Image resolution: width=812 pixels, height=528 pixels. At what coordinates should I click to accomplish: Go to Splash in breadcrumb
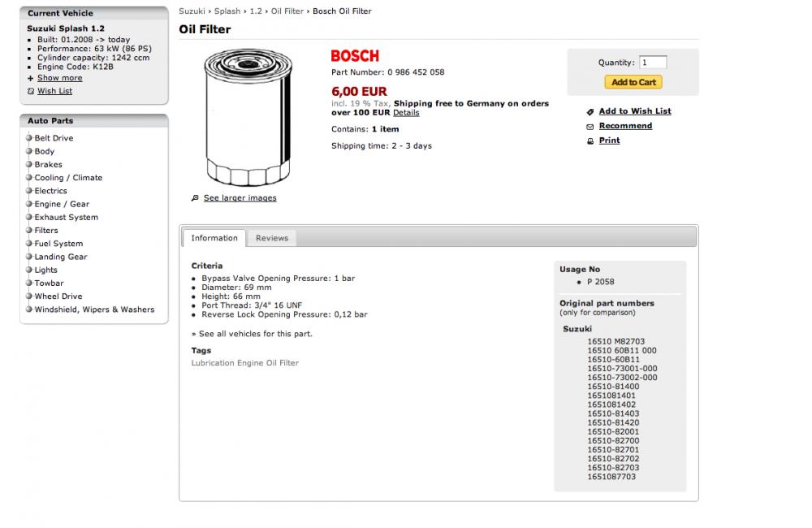pos(227,11)
